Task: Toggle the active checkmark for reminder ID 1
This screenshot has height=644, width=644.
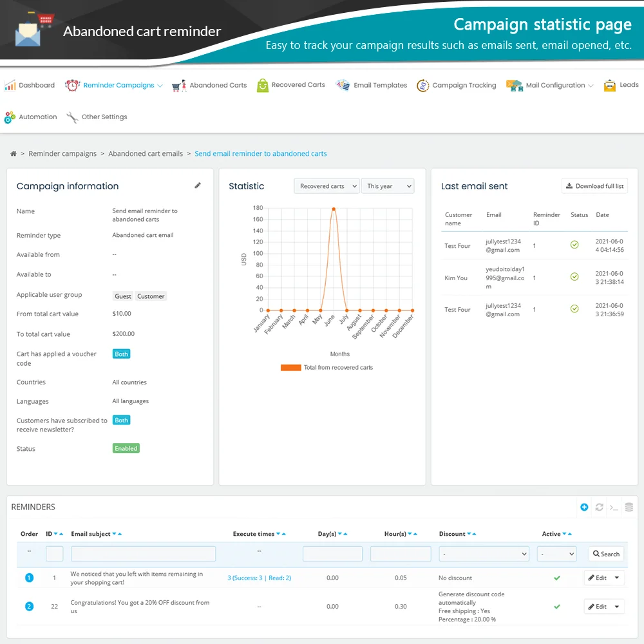Action: (x=557, y=578)
